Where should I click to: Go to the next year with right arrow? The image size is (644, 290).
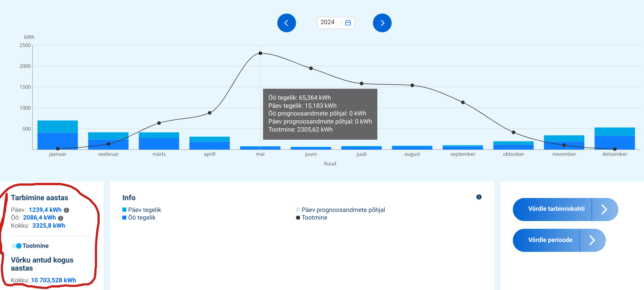tap(382, 23)
